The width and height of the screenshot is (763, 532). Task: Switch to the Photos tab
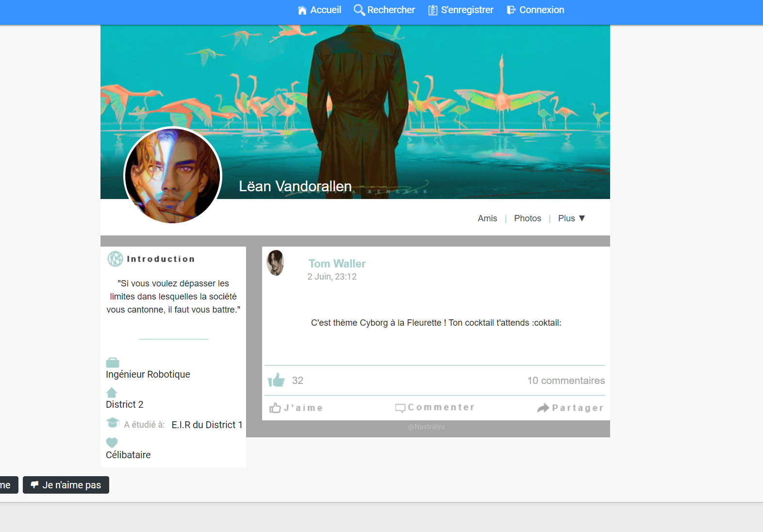pos(528,218)
